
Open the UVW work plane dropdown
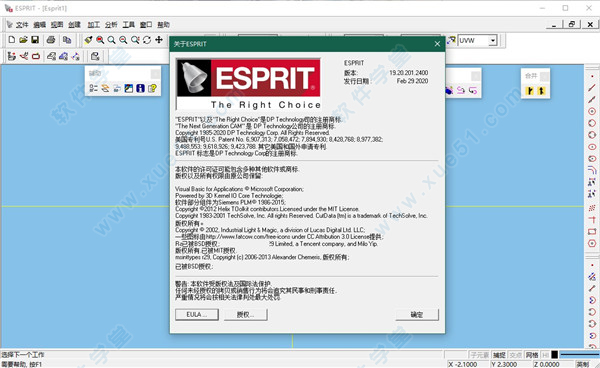(x=493, y=40)
